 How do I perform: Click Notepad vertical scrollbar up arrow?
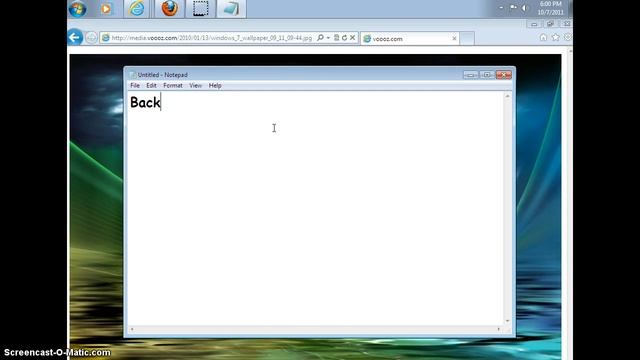507,96
